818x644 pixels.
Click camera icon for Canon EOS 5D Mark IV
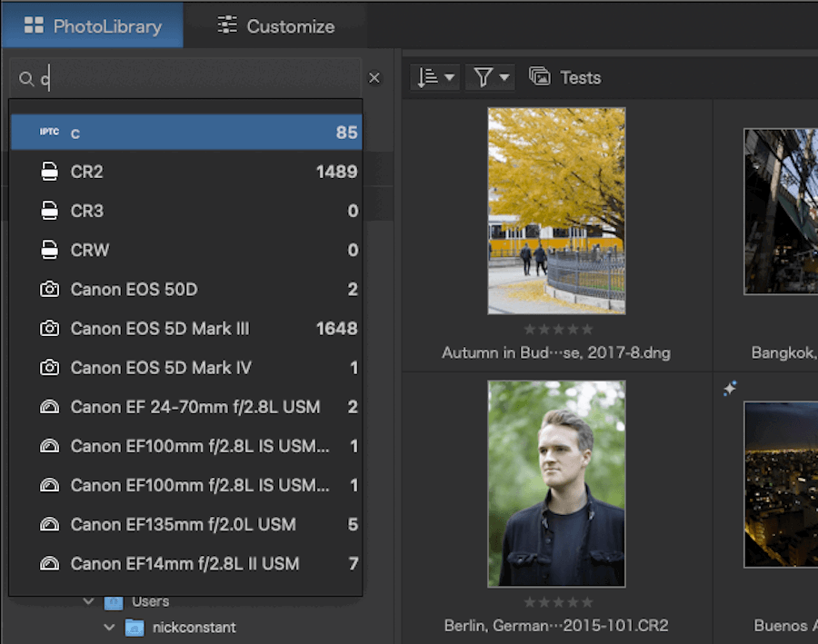[x=50, y=368]
